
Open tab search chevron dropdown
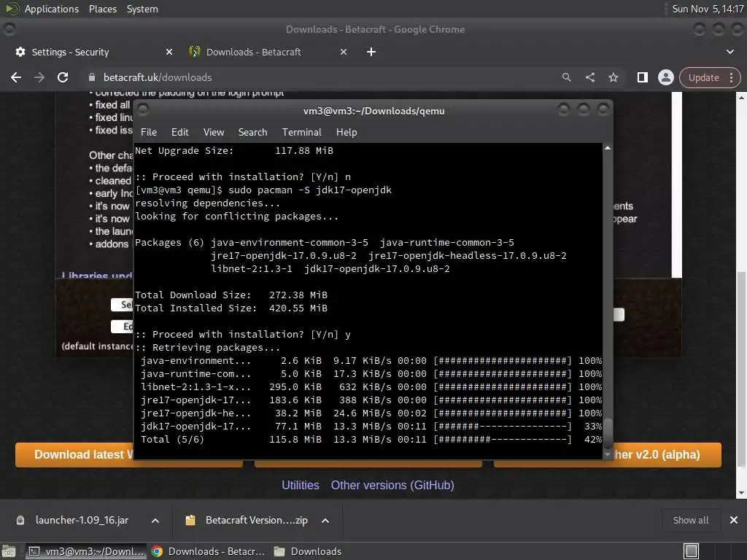click(x=729, y=52)
